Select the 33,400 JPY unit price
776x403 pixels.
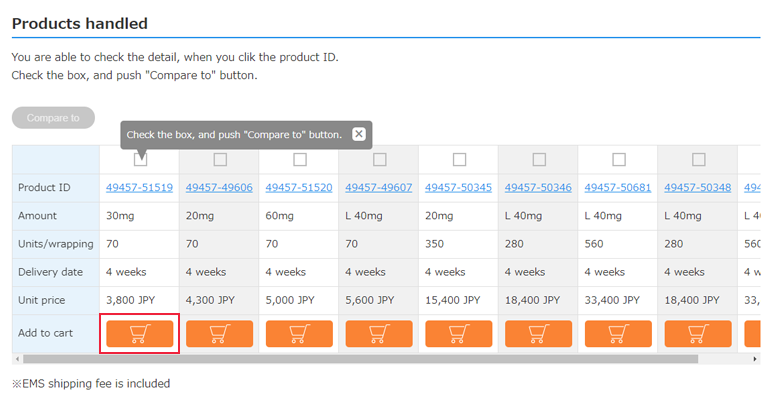(612, 300)
